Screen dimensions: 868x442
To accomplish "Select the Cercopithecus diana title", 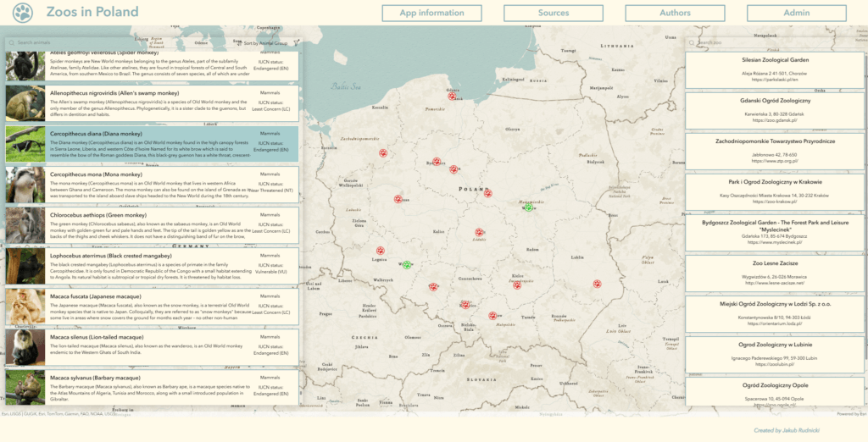I will click(97, 134).
